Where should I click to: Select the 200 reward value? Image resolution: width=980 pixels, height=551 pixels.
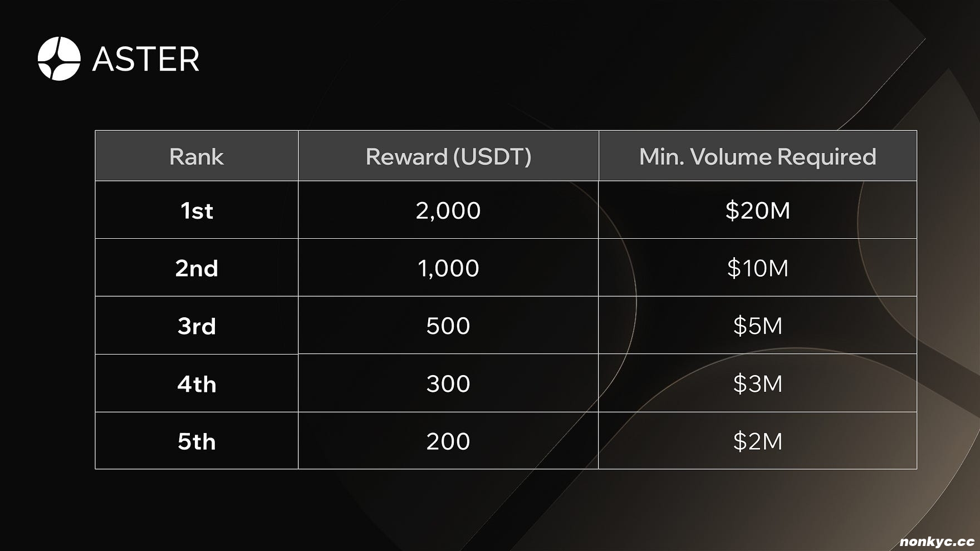pyautogui.click(x=448, y=441)
